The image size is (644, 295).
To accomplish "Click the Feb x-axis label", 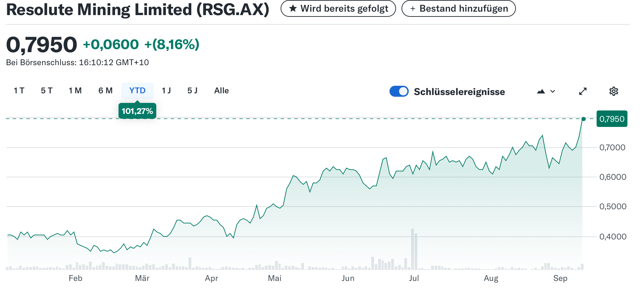I will 76,278.
